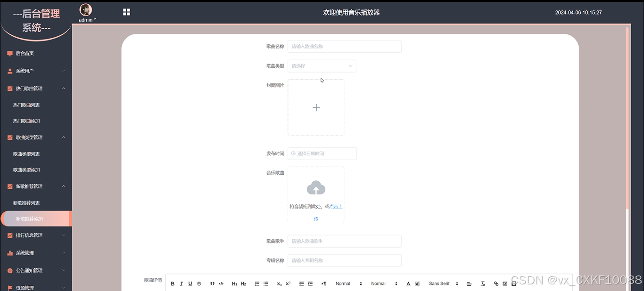Screen dimensions: 644x291
Task: Create an ordered numbered list
Action: pyautogui.click(x=257, y=283)
